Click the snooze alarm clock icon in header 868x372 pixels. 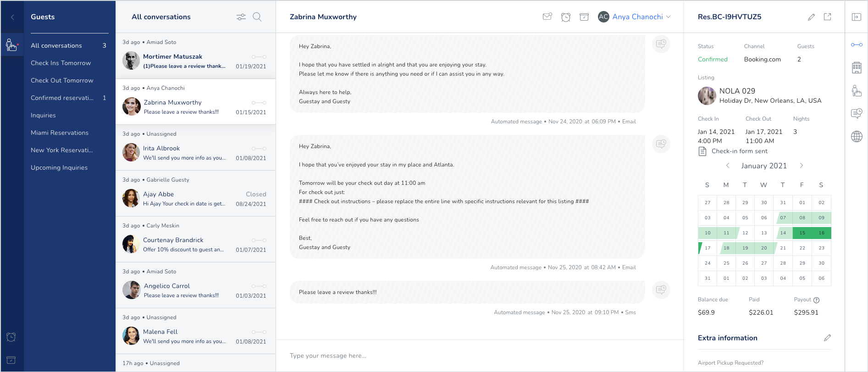point(565,17)
